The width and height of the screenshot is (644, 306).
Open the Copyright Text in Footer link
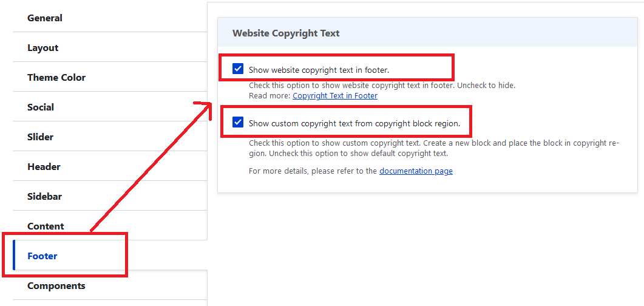[335, 96]
